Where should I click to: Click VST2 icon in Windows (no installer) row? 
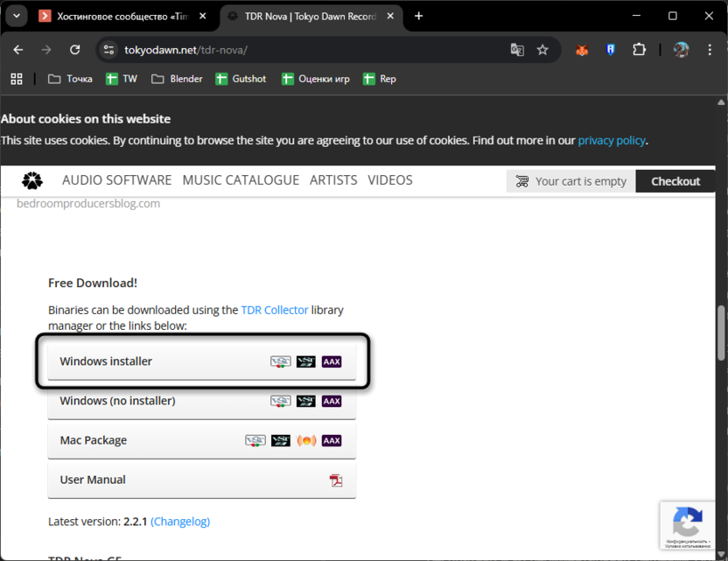(x=280, y=401)
